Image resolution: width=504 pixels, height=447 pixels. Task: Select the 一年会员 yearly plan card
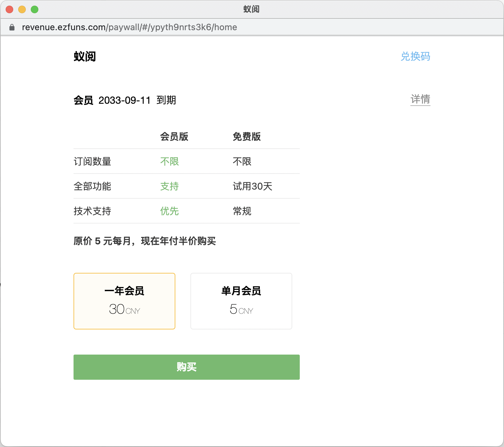(x=124, y=301)
